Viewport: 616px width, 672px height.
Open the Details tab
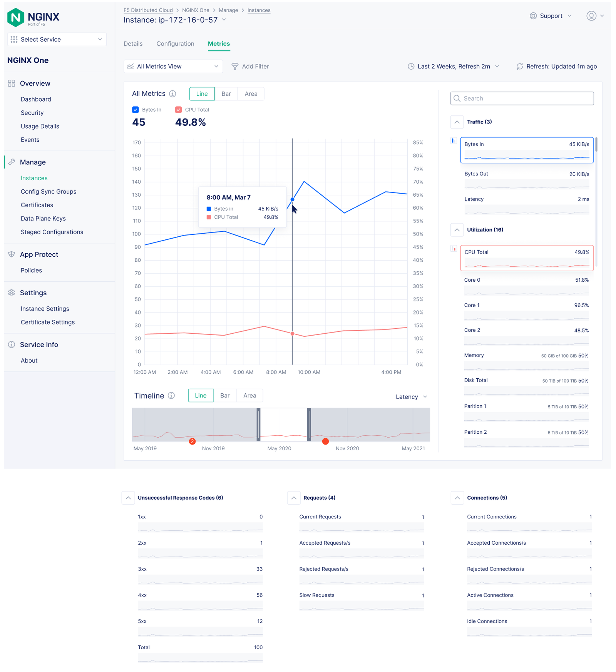coord(133,44)
